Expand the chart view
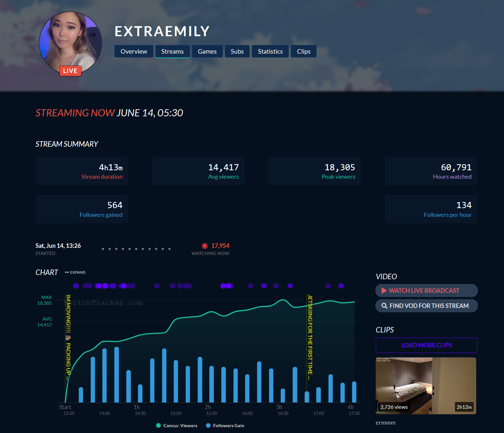 pyautogui.click(x=75, y=272)
